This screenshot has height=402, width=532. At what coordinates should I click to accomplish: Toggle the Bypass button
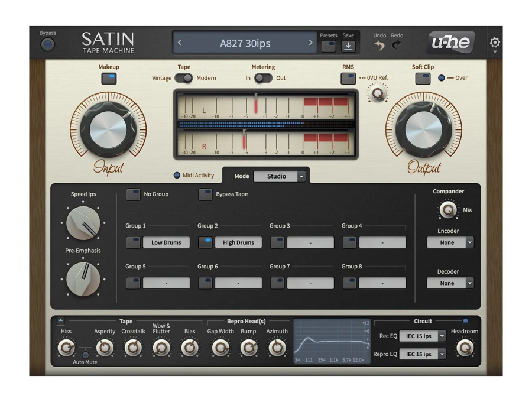47,44
